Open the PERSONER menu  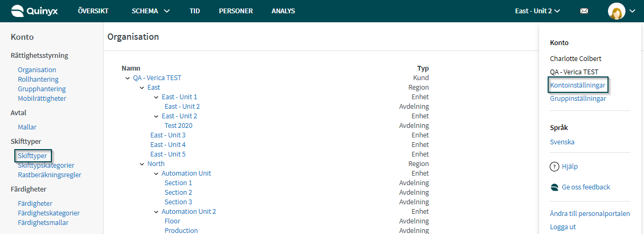click(x=236, y=11)
